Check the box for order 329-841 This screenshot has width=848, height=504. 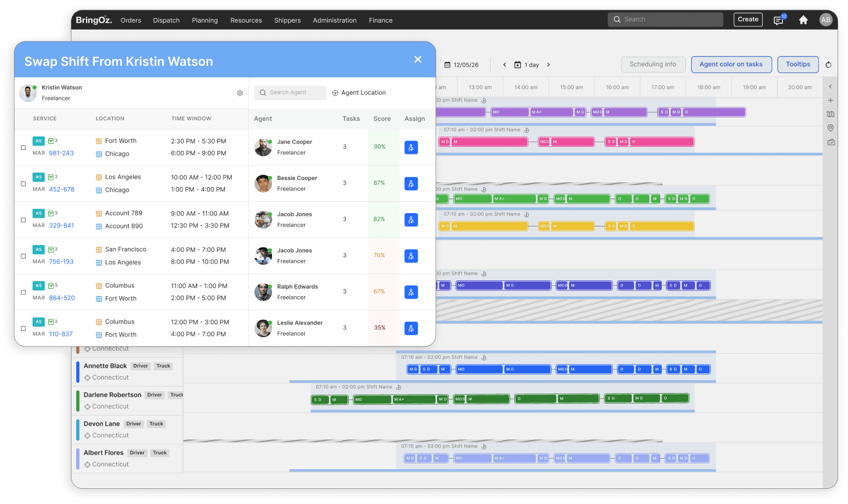(23, 220)
